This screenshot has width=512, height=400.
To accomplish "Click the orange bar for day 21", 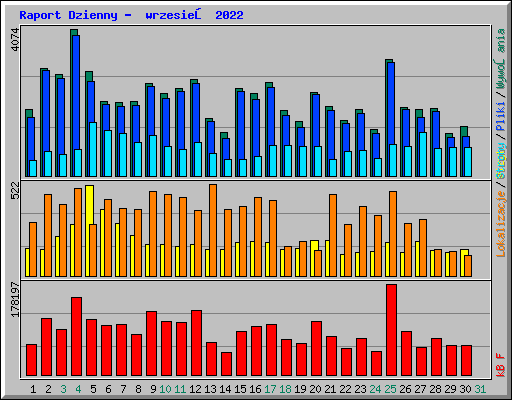I will click(333, 235).
